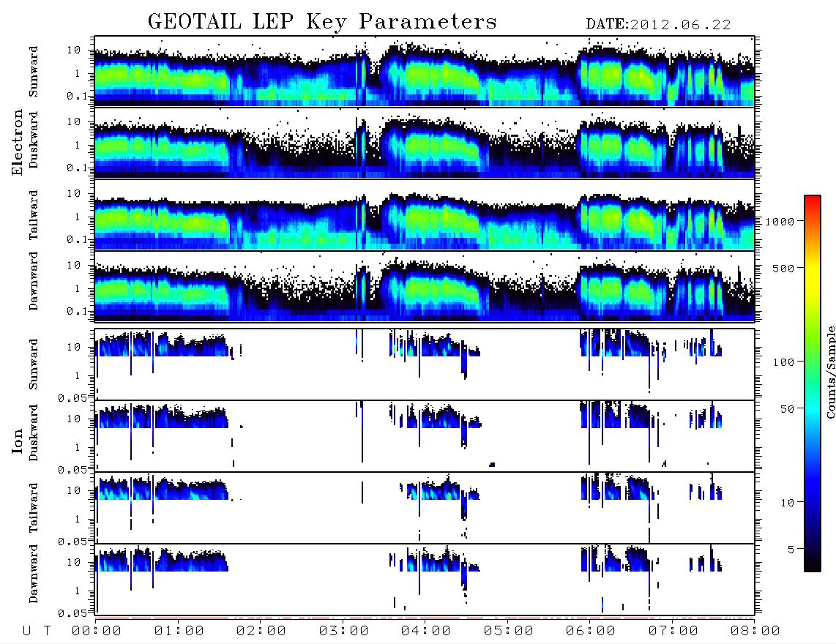Click the 500 colorbar tick value
Viewport: 836px width, 644px height.
784,268
